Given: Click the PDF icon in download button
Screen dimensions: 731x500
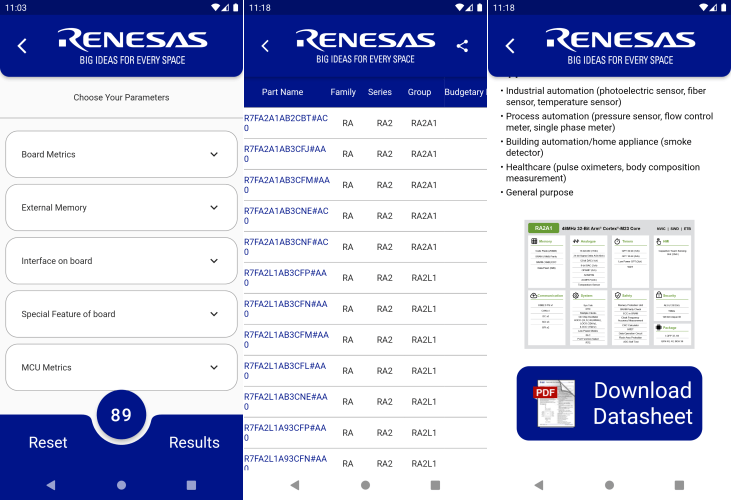Looking at the screenshot, I should tap(554, 404).
